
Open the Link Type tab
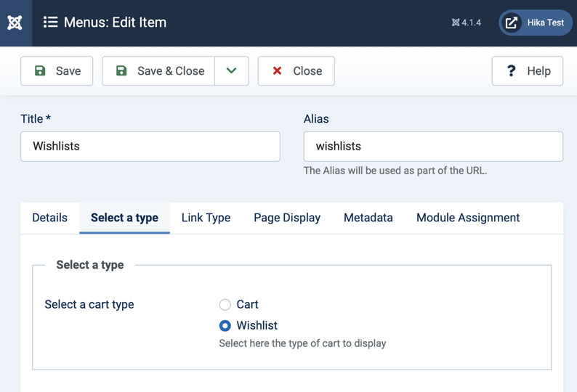click(206, 218)
